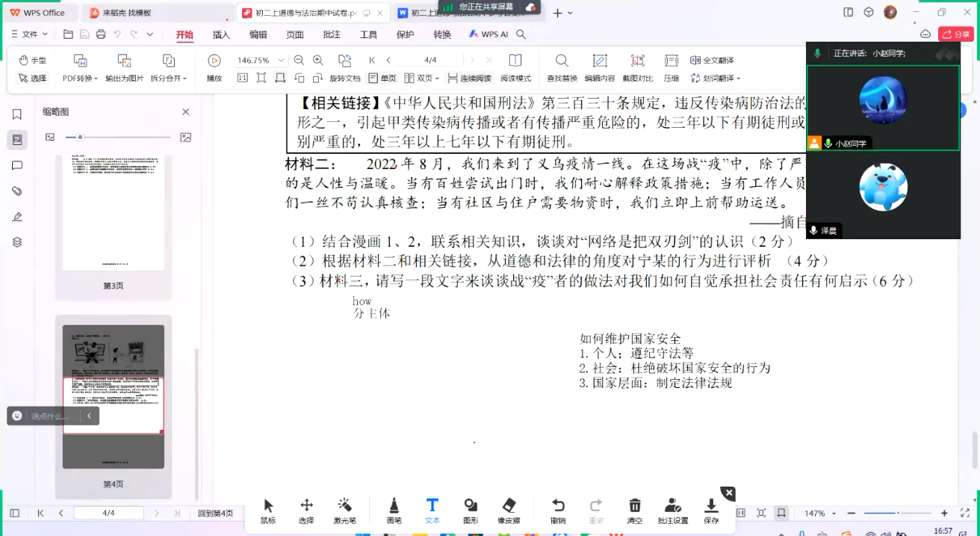This screenshot has width=980, height=536.
Task: Open the attachments paperclip panel
Action: [x=17, y=191]
